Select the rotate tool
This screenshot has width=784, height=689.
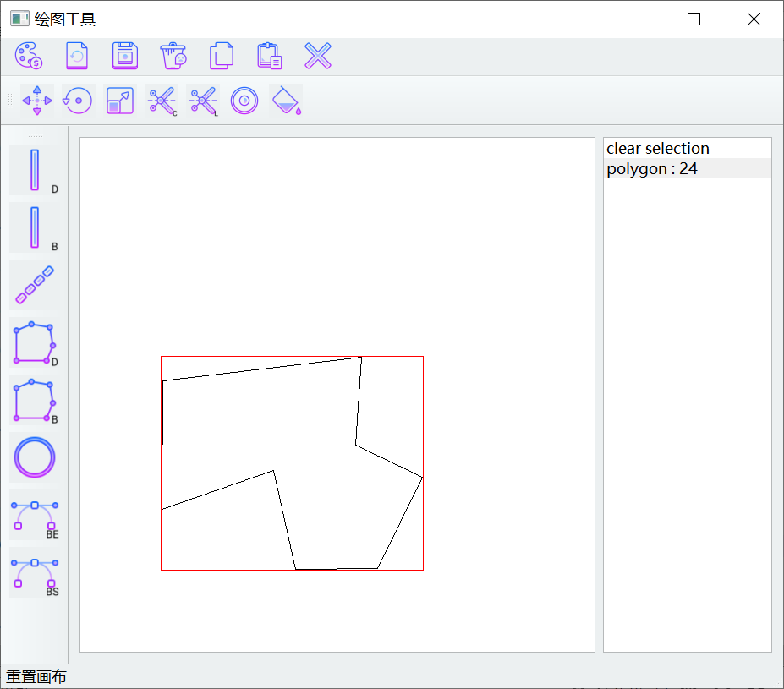78,101
